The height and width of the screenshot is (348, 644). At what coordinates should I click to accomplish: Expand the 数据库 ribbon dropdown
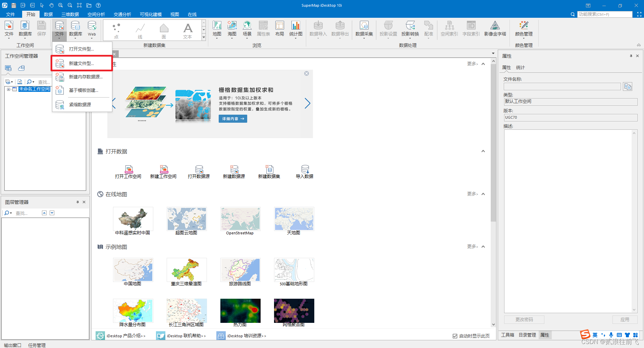75,38
